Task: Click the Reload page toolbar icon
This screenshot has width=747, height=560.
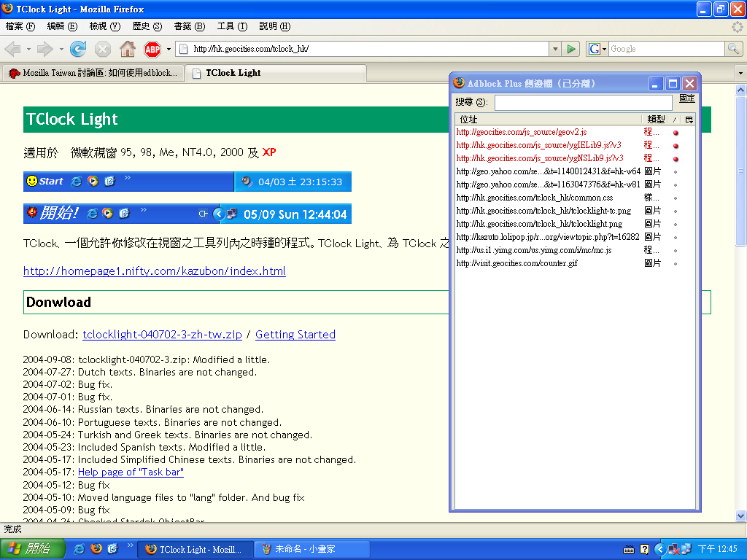Action: click(x=78, y=49)
